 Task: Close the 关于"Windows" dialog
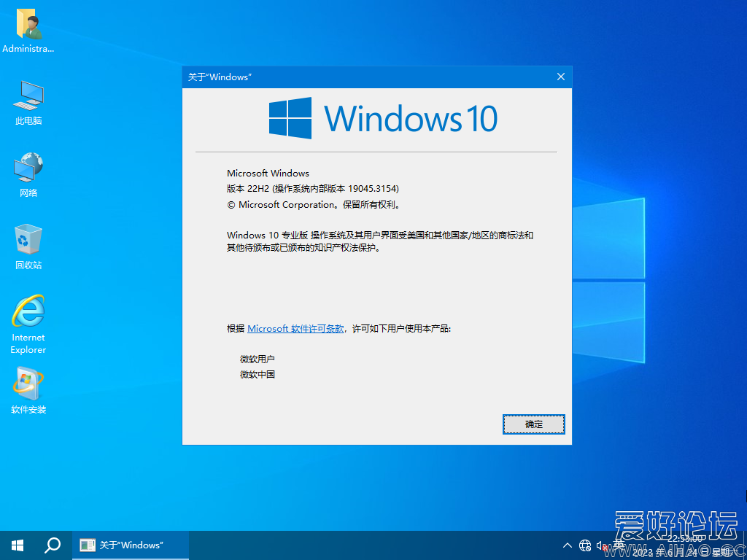560,77
